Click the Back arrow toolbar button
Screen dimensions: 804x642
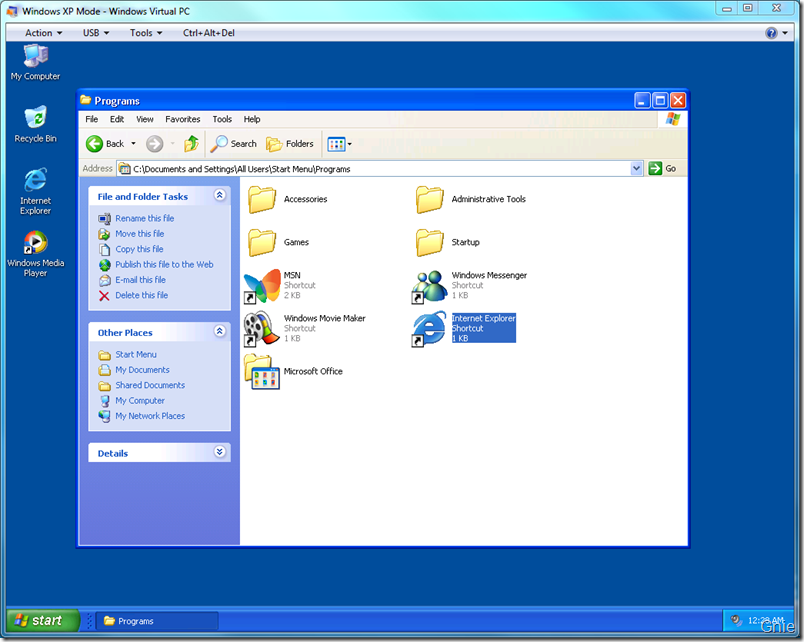coord(106,144)
